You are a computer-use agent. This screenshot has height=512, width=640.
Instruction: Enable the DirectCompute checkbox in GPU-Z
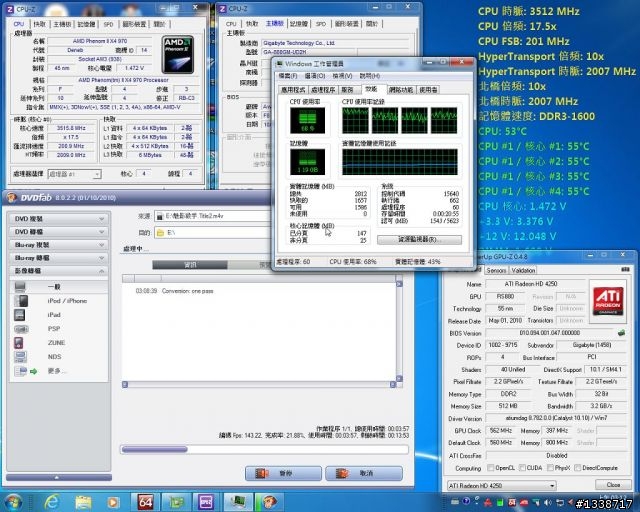[578, 468]
